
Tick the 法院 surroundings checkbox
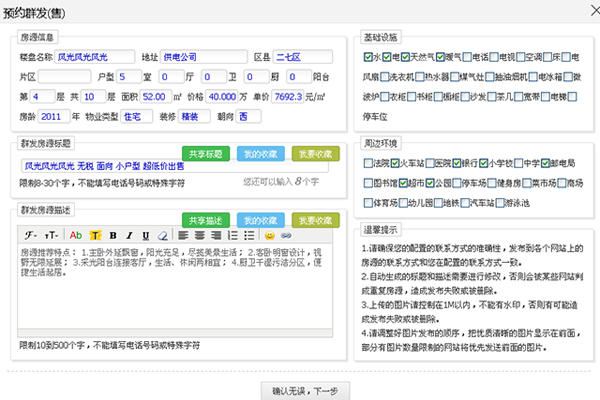(x=368, y=163)
